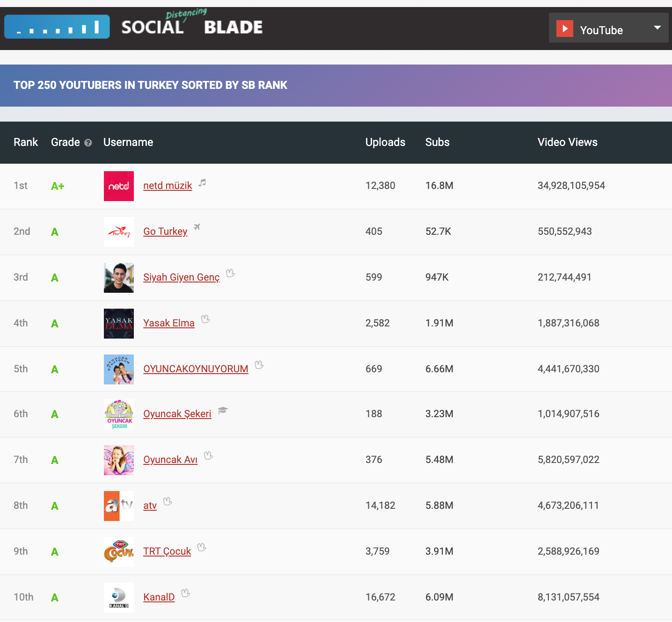The image size is (672, 622).
Task: Click the 550,552,943 video views value
Action: [x=564, y=231]
